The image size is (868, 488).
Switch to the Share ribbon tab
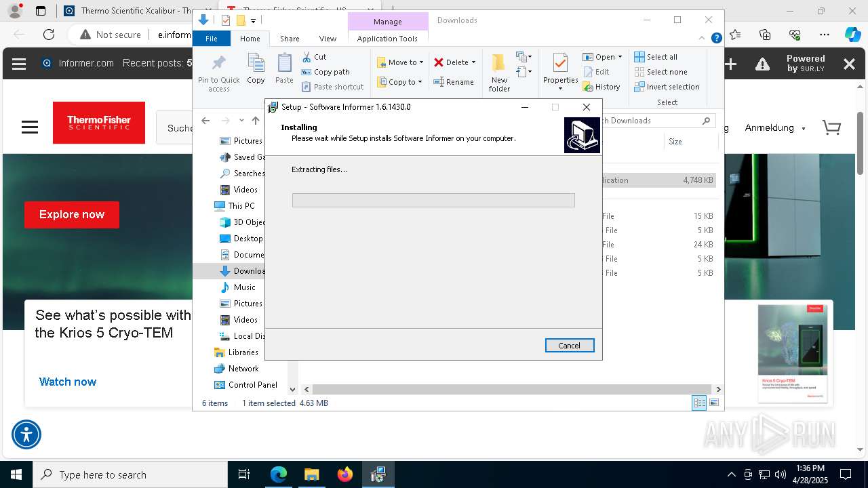[290, 39]
